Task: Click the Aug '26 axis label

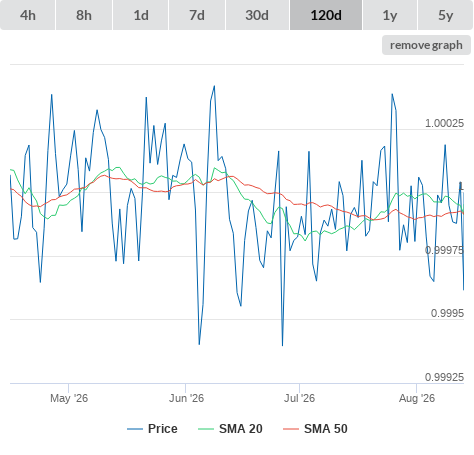Action: (x=417, y=398)
